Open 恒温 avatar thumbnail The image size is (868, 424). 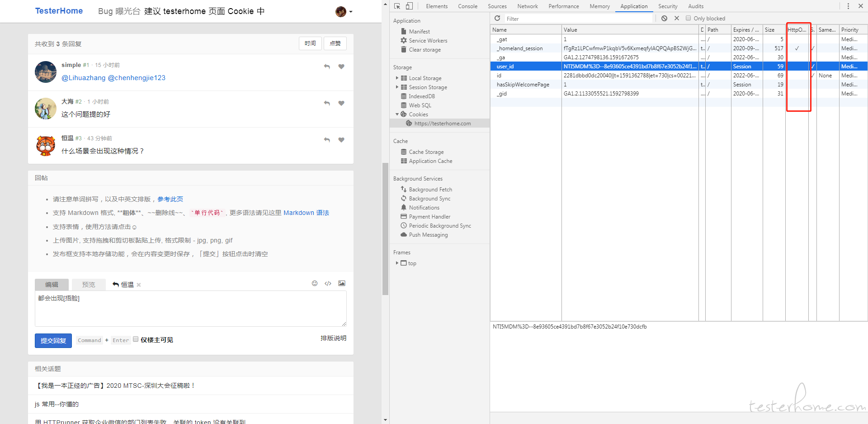46,146
